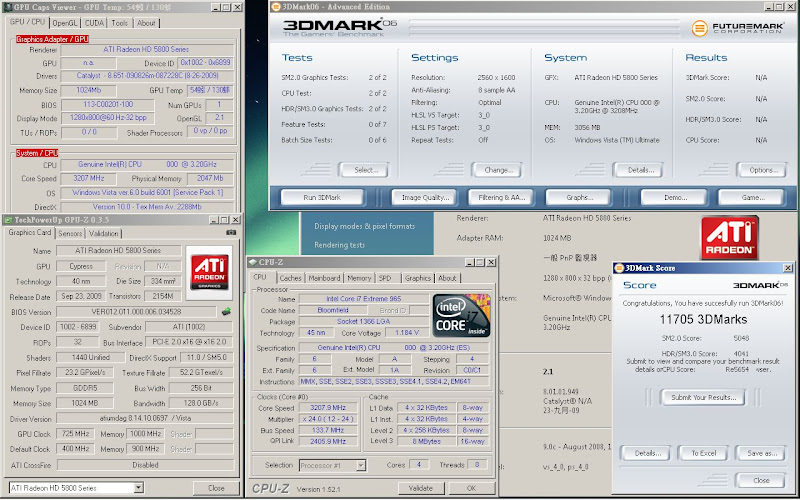Click Change... under Settings

[497, 170]
